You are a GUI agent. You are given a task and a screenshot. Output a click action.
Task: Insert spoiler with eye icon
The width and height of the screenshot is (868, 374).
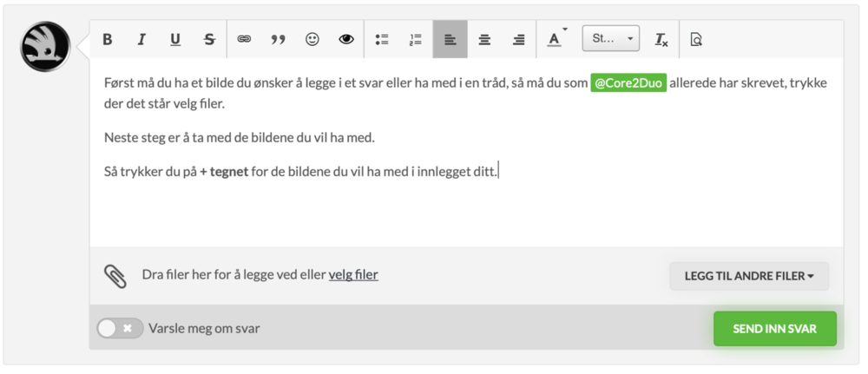pos(346,39)
